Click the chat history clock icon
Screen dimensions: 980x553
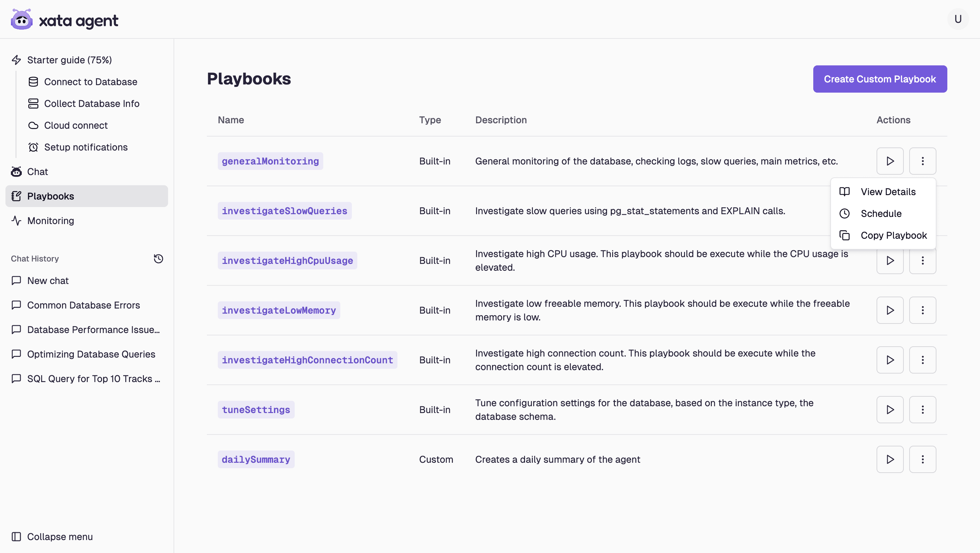click(158, 259)
